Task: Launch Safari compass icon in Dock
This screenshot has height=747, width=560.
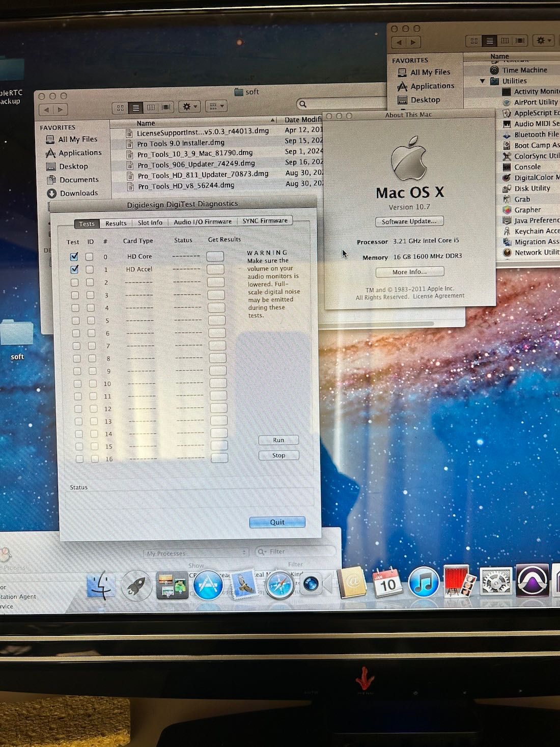Action: (279, 584)
